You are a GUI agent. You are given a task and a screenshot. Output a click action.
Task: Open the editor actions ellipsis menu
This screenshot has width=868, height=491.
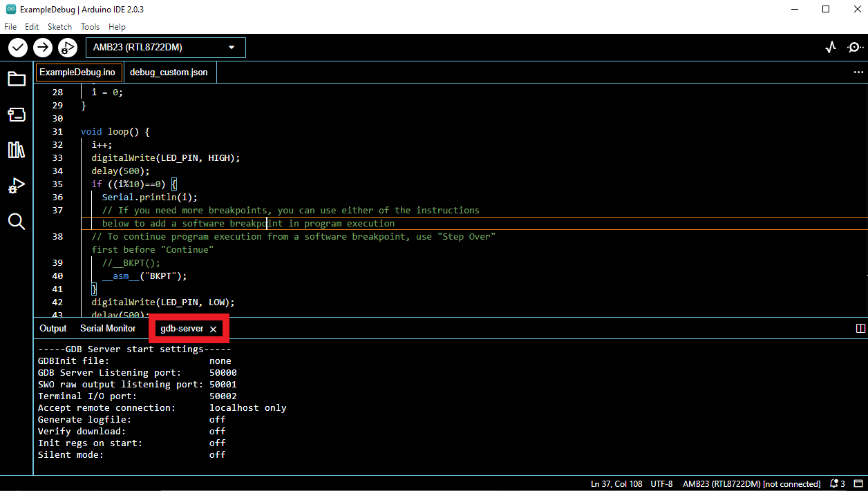point(858,72)
